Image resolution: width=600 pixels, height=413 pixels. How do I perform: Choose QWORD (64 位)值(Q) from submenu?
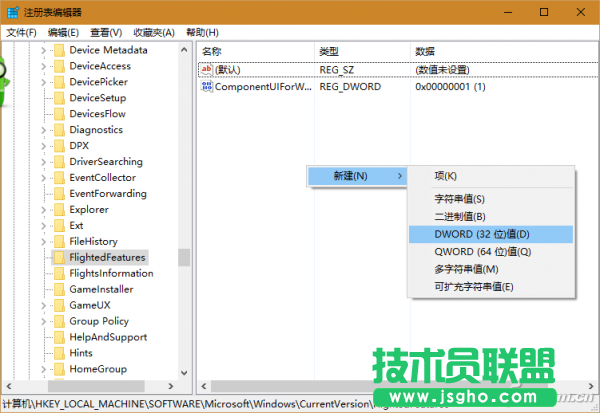pos(491,252)
